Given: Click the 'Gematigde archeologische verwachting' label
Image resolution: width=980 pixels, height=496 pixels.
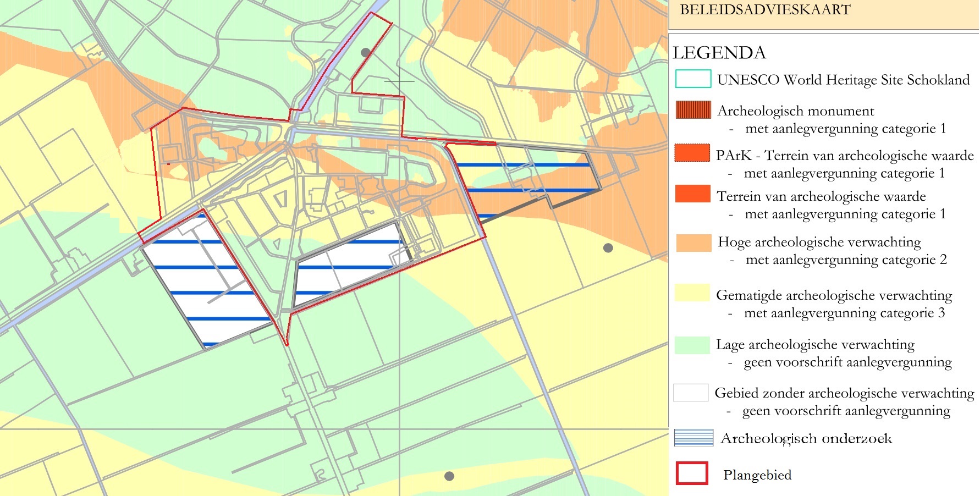Looking at the screenshot, I should coord(834,296).
